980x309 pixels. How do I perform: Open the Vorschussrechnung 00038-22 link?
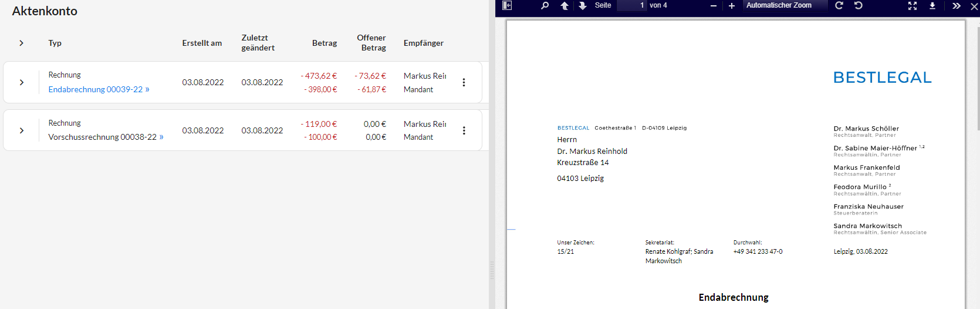coord(106,137)
